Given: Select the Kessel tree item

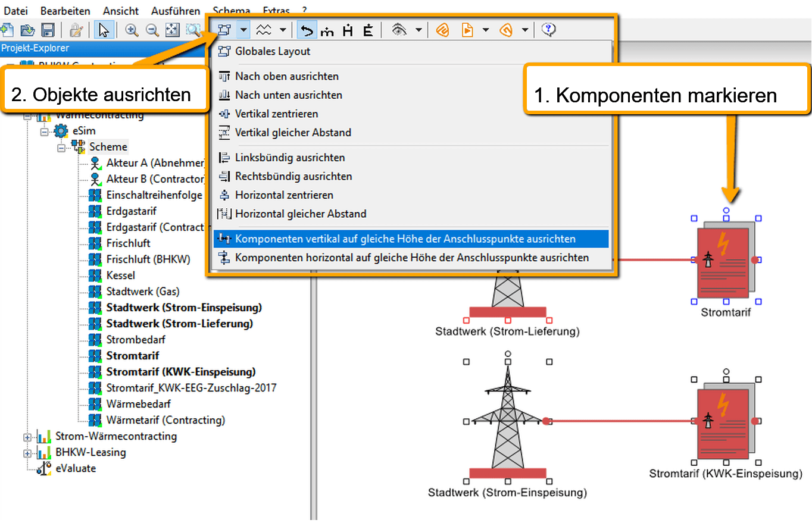Looking at the screenshot, I should (121, 275).
